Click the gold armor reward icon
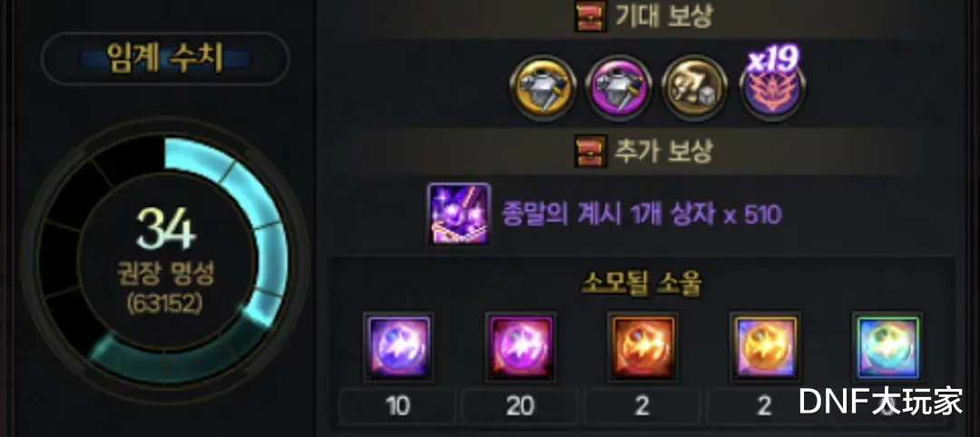Screen dimensions: 980x437 [x=543, y=89]
